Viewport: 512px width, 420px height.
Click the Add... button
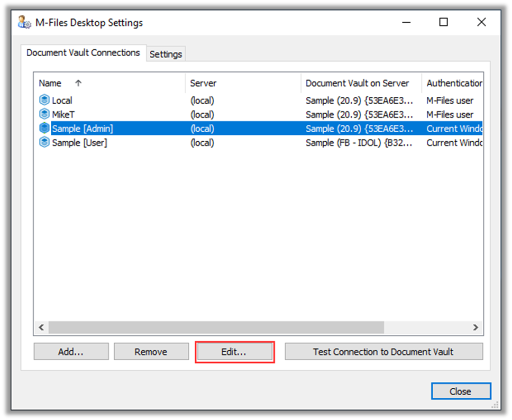tap(71, 351)
